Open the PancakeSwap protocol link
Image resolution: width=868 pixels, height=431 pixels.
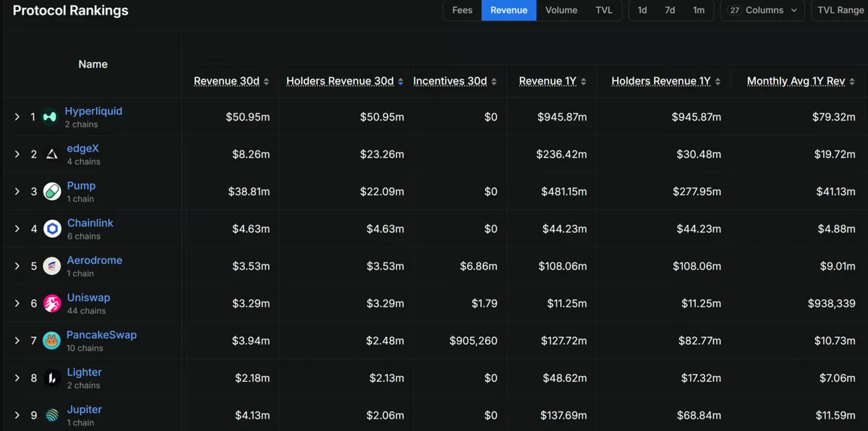(101, 335)
